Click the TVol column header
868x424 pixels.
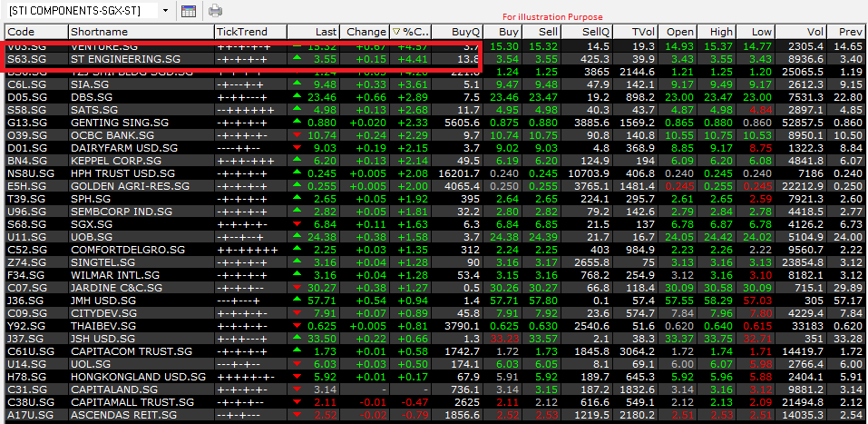click(x=636, y=32)
